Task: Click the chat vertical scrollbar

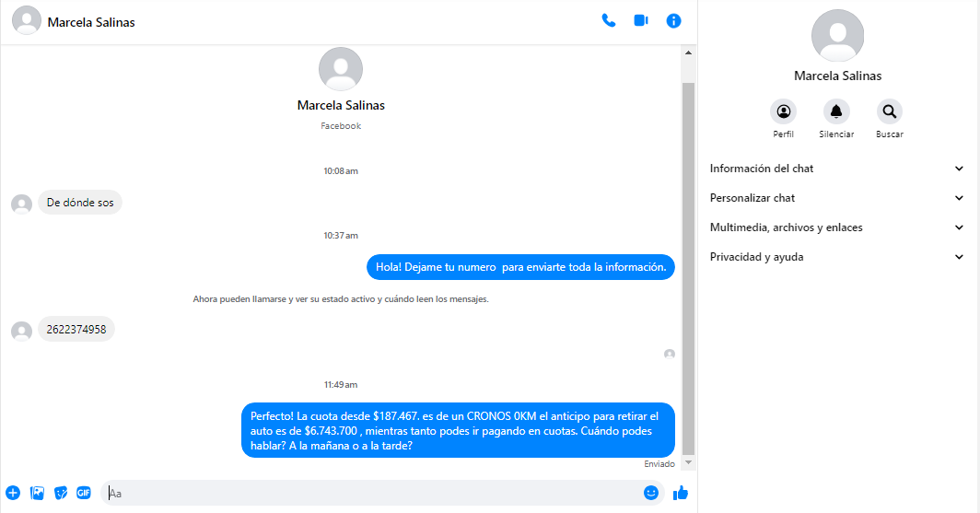Action: click(688, 267)
